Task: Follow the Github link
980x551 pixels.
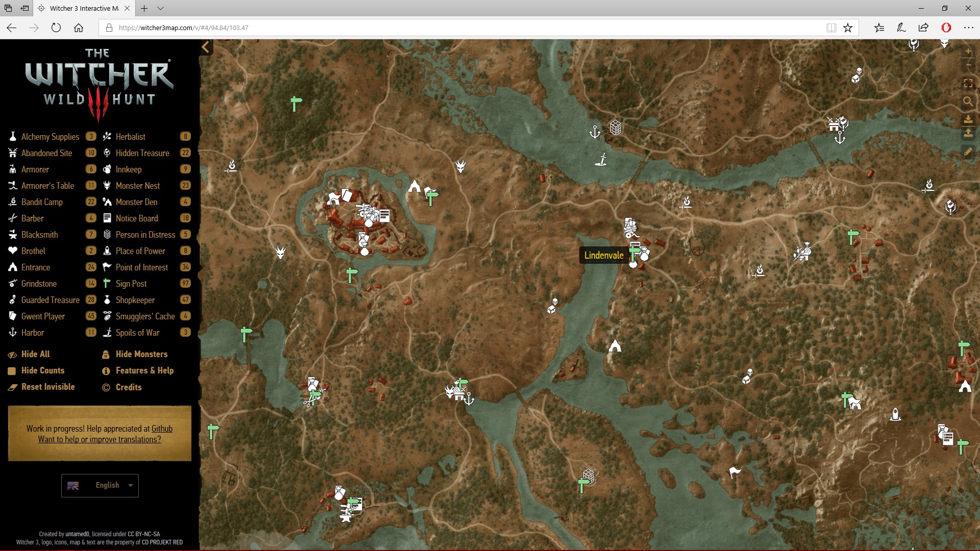Action: pos(162,429)
